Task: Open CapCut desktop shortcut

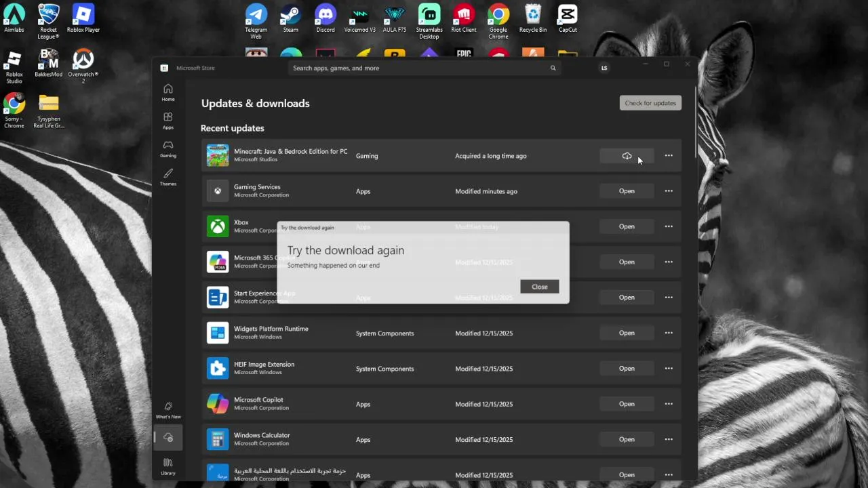Action: click(x=568, y=18)
